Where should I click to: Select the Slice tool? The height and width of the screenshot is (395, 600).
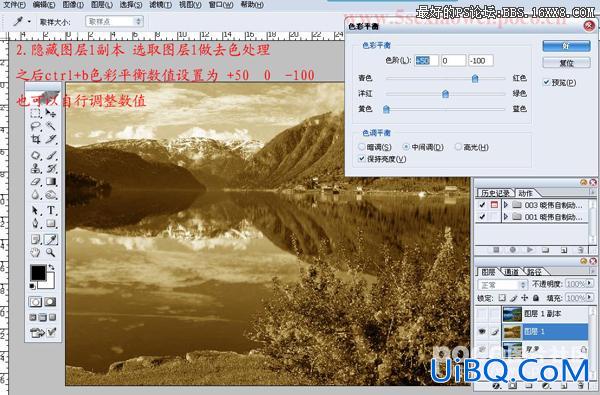pyautogui.click(x=50, y=139)
